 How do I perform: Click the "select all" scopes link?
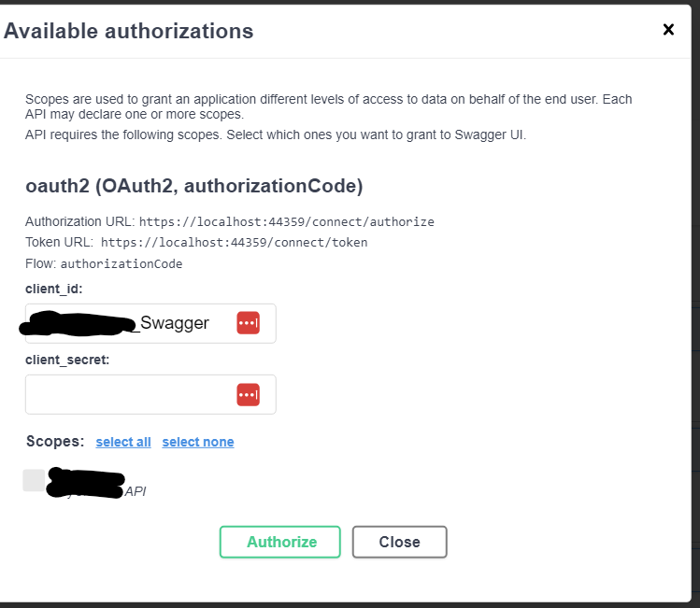coord(123,442)
